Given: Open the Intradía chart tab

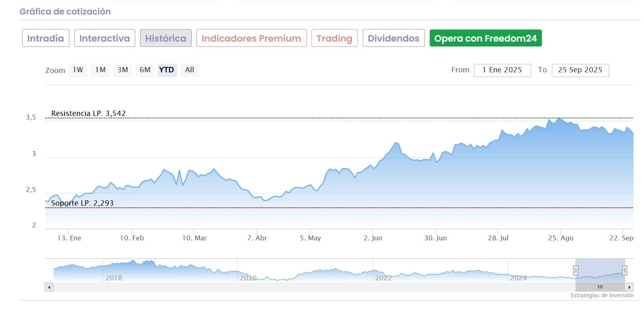Looking at the screenshot, I should (x=46, y=38).
